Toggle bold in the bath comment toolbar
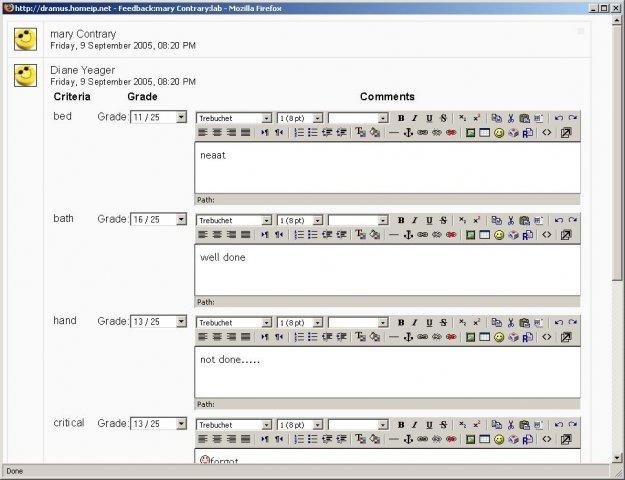 pyautogui.click(x=401, y=220)
